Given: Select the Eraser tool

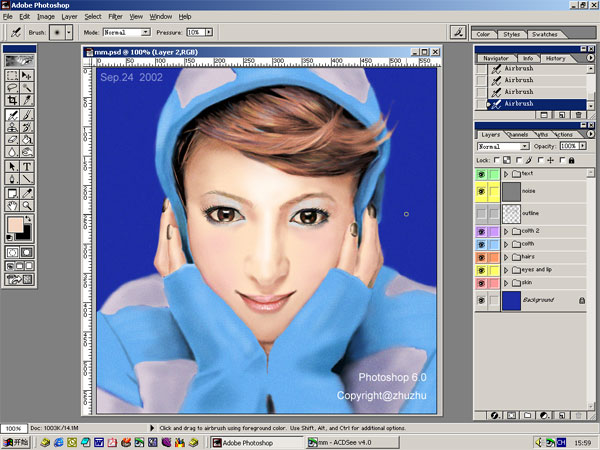Looking at the screenshot, I should coord(12,139).
